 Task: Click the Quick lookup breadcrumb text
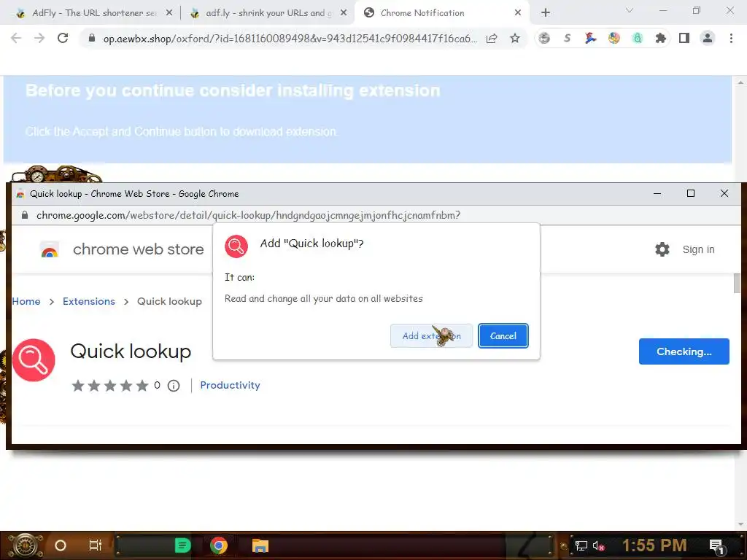coord(169,301)
